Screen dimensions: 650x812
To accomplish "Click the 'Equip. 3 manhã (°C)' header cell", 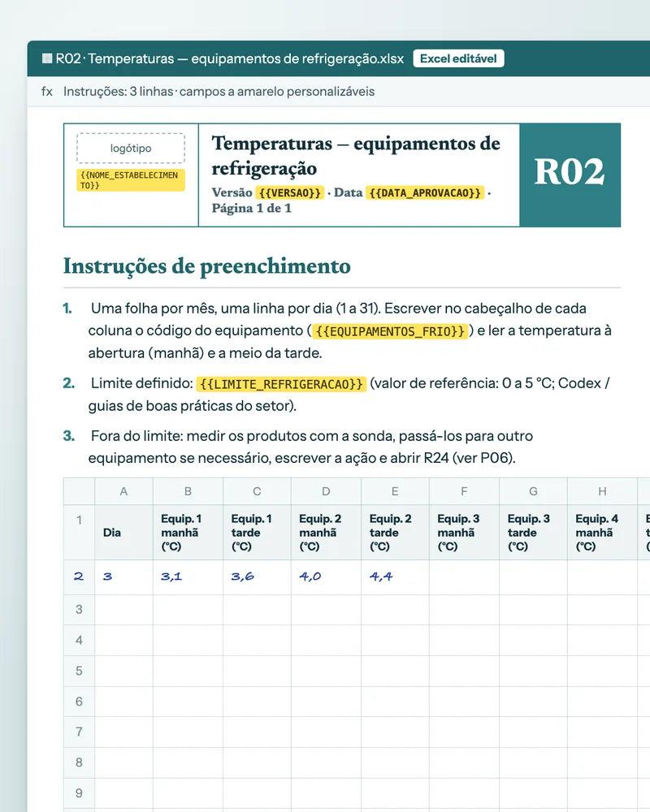I will [464, 533].
